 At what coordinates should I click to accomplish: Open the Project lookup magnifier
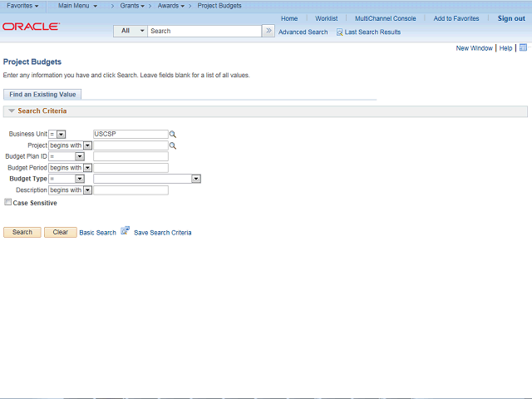click(x=173, y=146)
